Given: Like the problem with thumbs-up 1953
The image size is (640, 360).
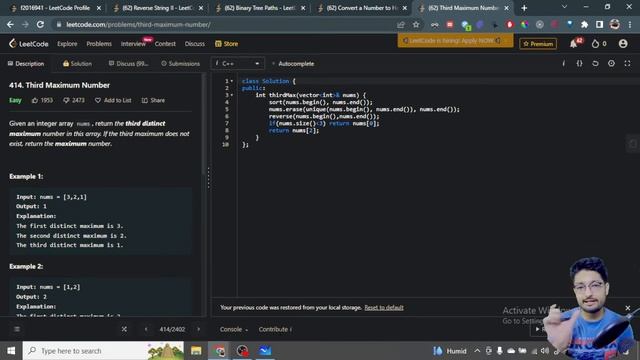Looking at the screenshot, I should [42, 100].
